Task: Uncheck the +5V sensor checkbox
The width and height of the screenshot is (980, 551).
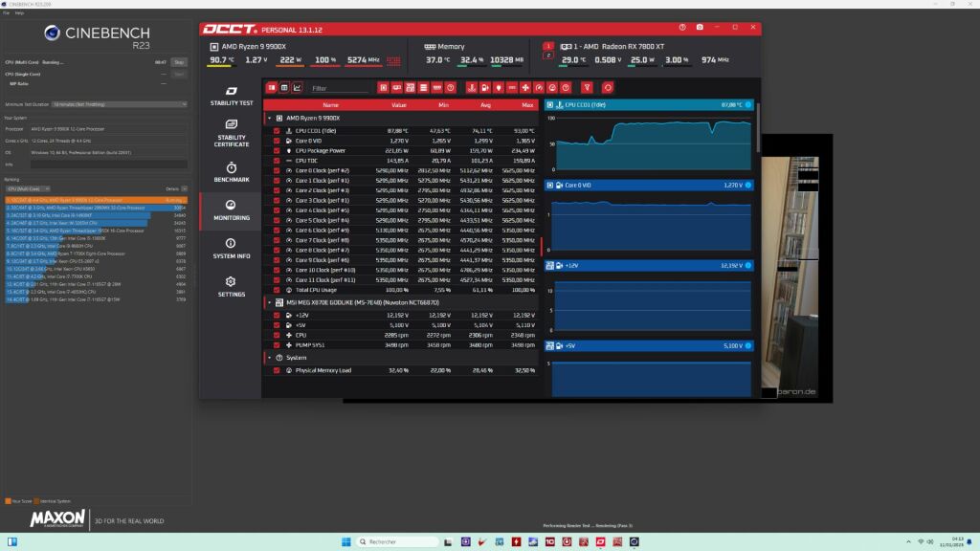Action: (x=277, y=325)
